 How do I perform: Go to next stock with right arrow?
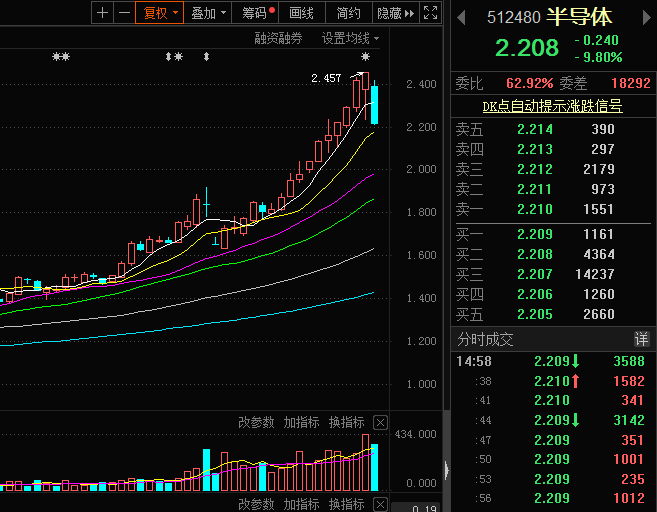[647, 18]
